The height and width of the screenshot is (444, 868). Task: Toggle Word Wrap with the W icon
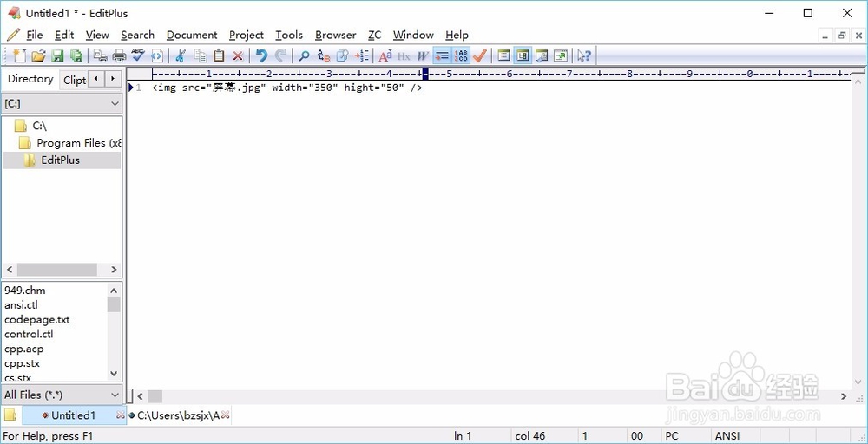point(423,55)
